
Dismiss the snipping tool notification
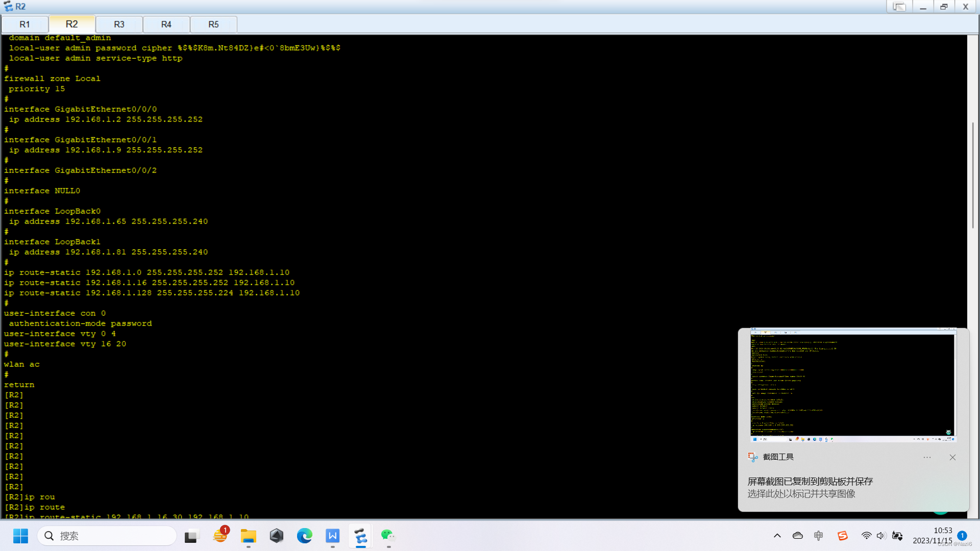pos(952,457)
